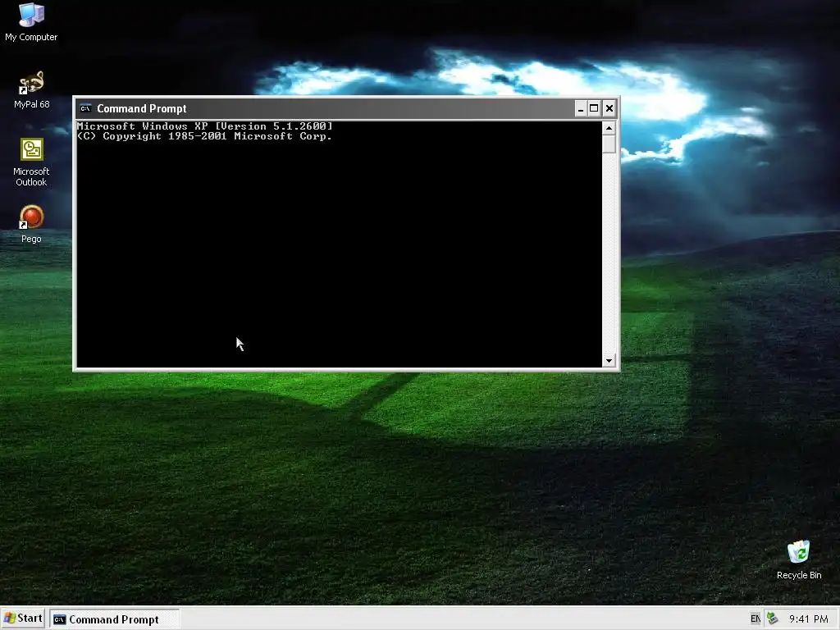Open the My Computer desktop icon
Viewport: 840px width, 630px height.
[31, 21]
